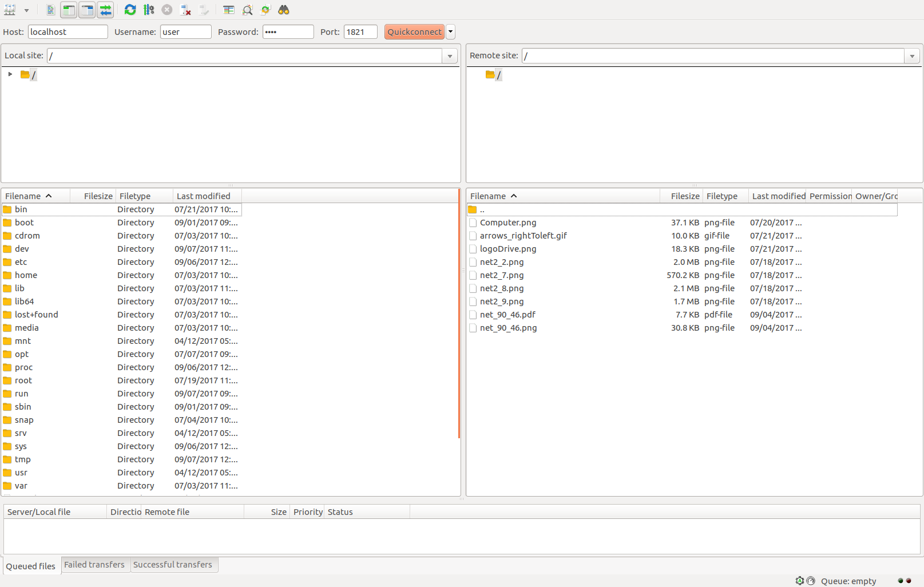Image resolution: width=924 pixels, height=587 pixels.
Task: Select net2_8.png in the remote list
Action: click(682, 288)
